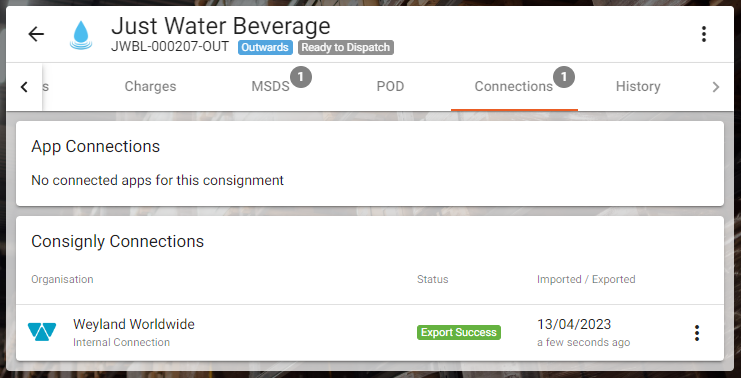Go back using the left arrow icon
Viewport: 741px width, 378px height.
click(x=36, y=34)
